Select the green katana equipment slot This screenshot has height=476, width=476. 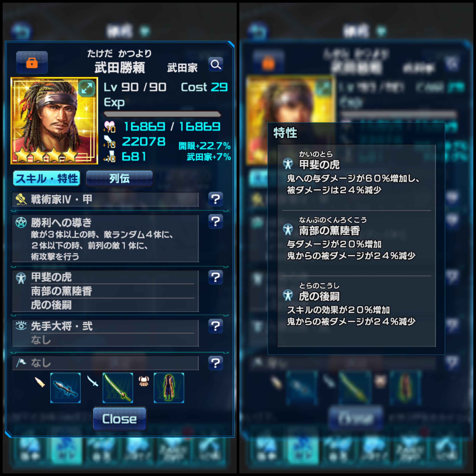coord(118,388)
